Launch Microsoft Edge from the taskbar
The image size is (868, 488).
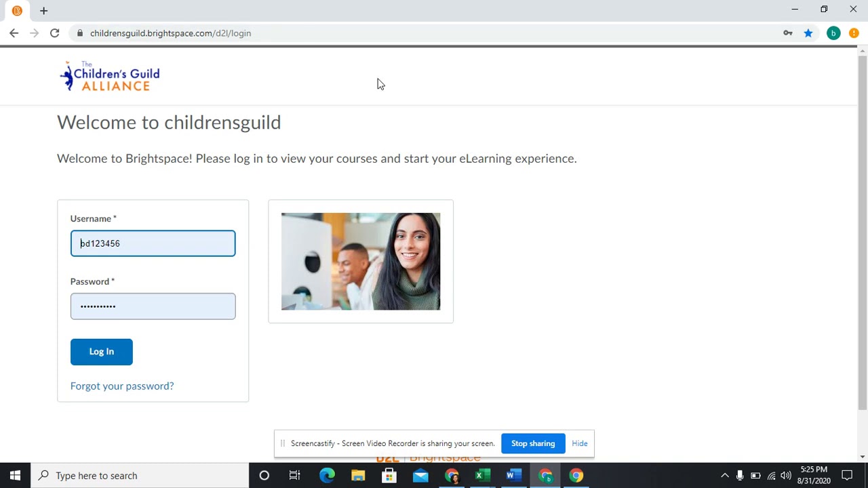tap(327, 476)
